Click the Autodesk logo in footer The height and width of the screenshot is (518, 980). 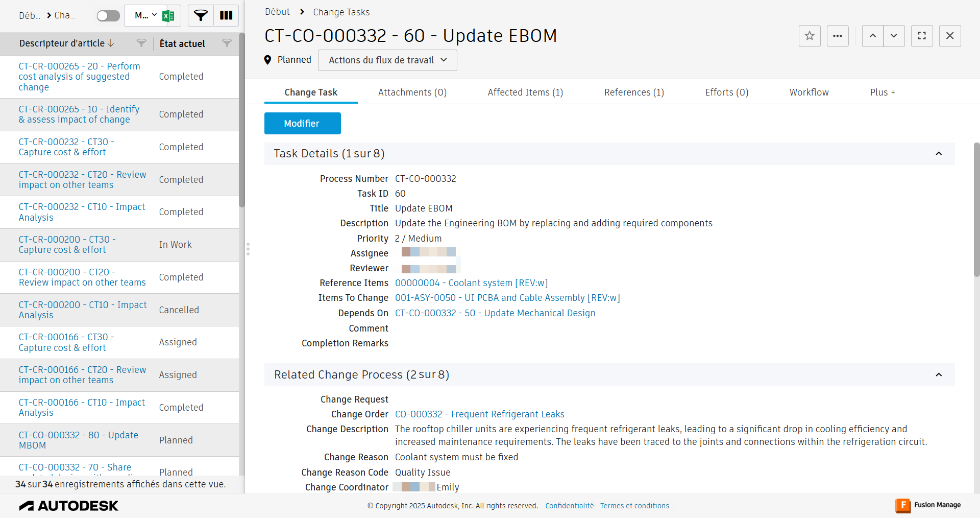pyautogui.click(x=68, y=506)
